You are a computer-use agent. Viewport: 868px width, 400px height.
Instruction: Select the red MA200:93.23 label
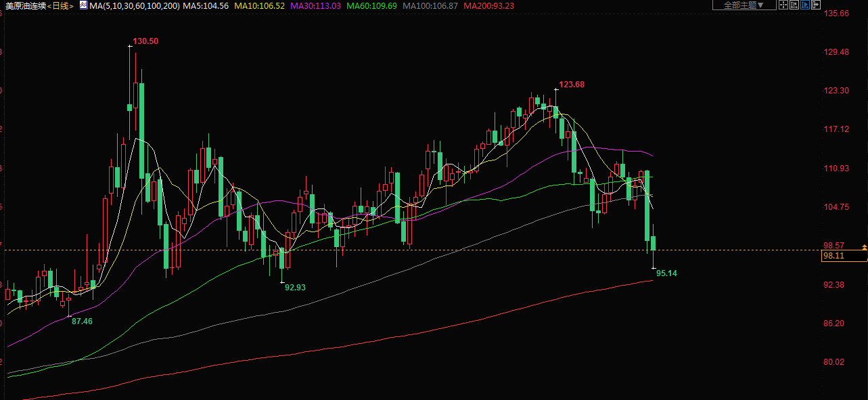[x=488, y=5]
